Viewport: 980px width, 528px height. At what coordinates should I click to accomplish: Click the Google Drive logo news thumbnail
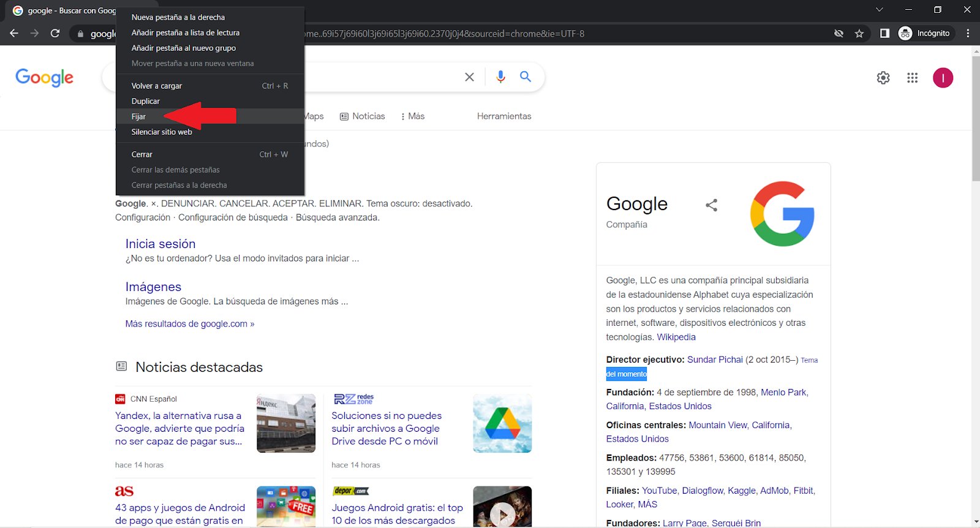click(502, 423)
